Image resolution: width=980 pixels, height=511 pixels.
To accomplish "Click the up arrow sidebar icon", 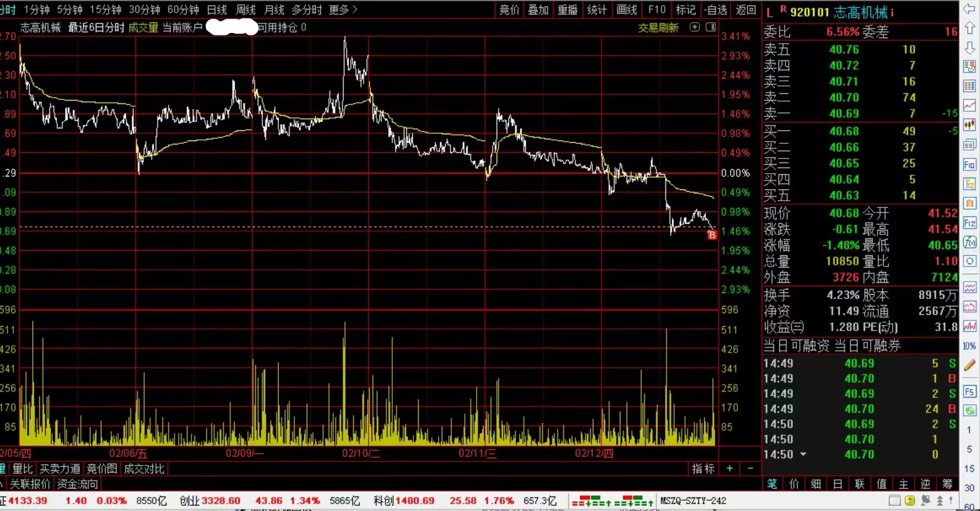I will coord(969,28).
